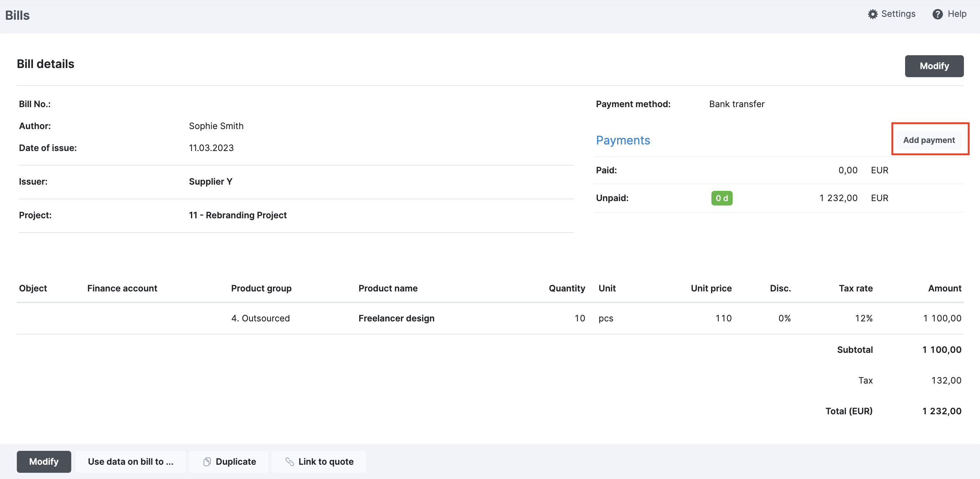This screenshot has width=980, height=479.
Task: Click the Tax rate column header
Action: coord(856,288)
